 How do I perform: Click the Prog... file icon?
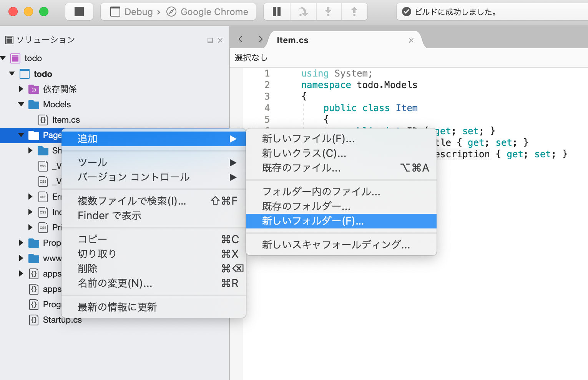(34, 305)
